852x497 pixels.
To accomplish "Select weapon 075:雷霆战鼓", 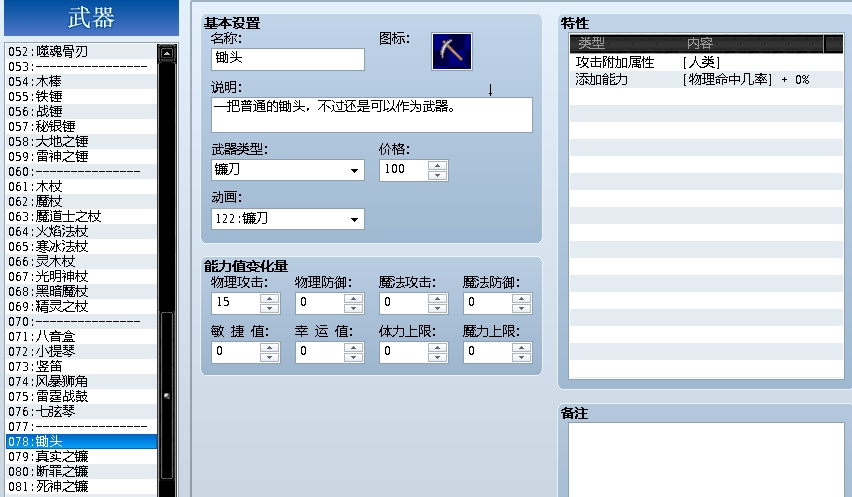I will pyautogui.click(x=82, y=397).
